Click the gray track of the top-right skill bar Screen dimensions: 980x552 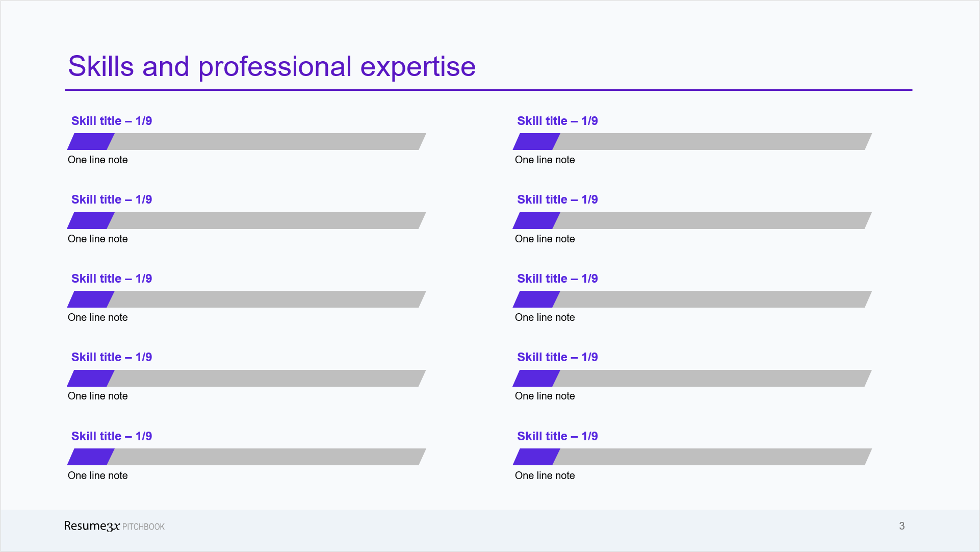tap(714, 142)
